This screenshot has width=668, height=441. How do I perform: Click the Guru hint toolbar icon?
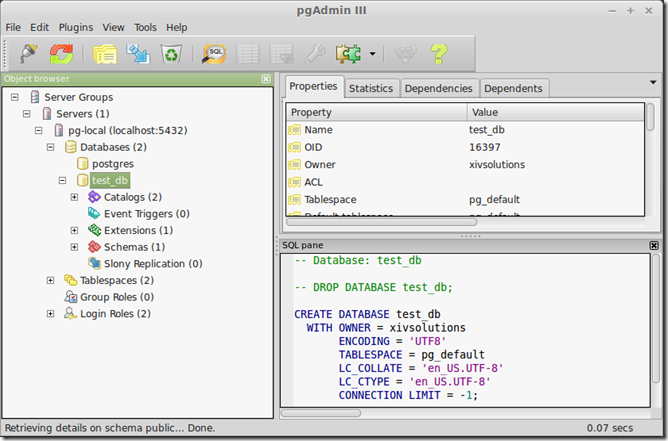[405, 54]
